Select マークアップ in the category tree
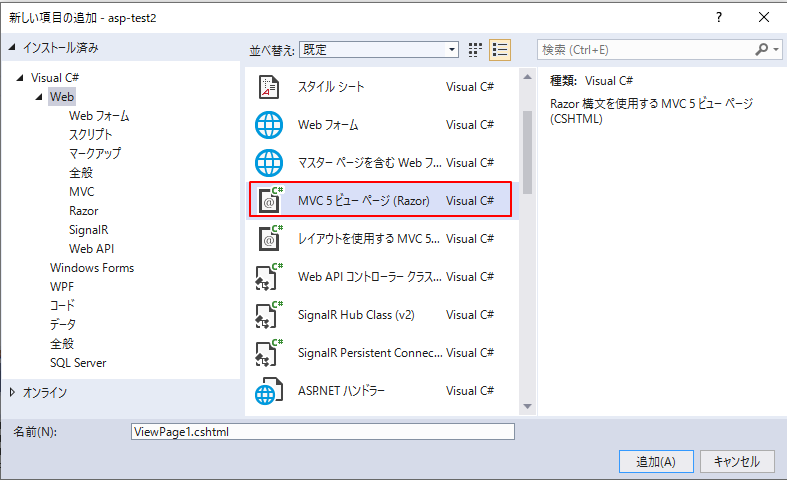 [x=95, y=154]
